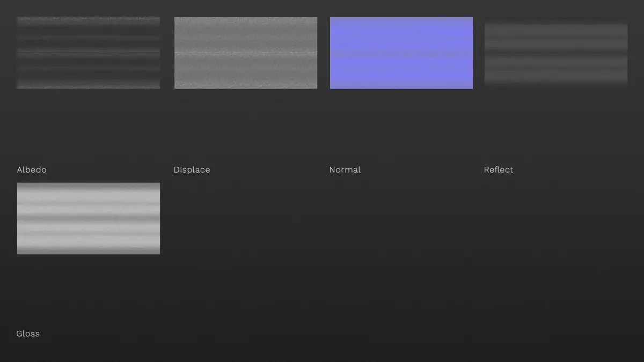Viewport: 644px width, 362px height.
Task: Click the Displace label
Action: point(192,170)
